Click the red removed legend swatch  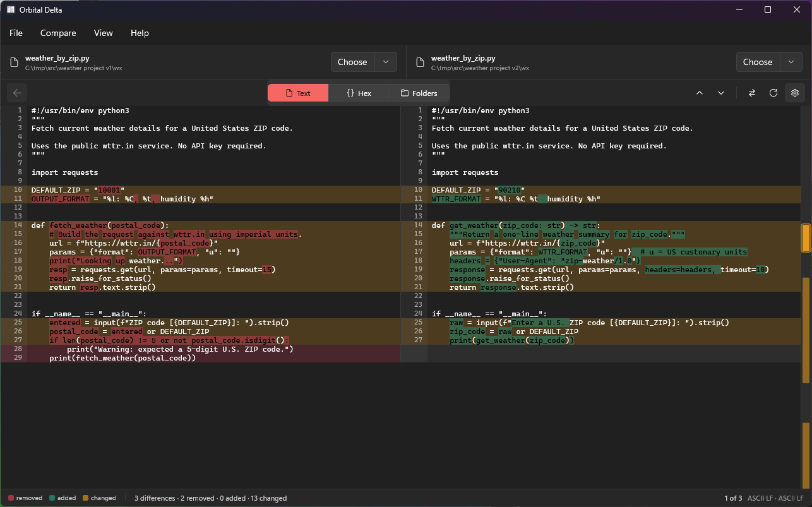click(x=11, y=498)
